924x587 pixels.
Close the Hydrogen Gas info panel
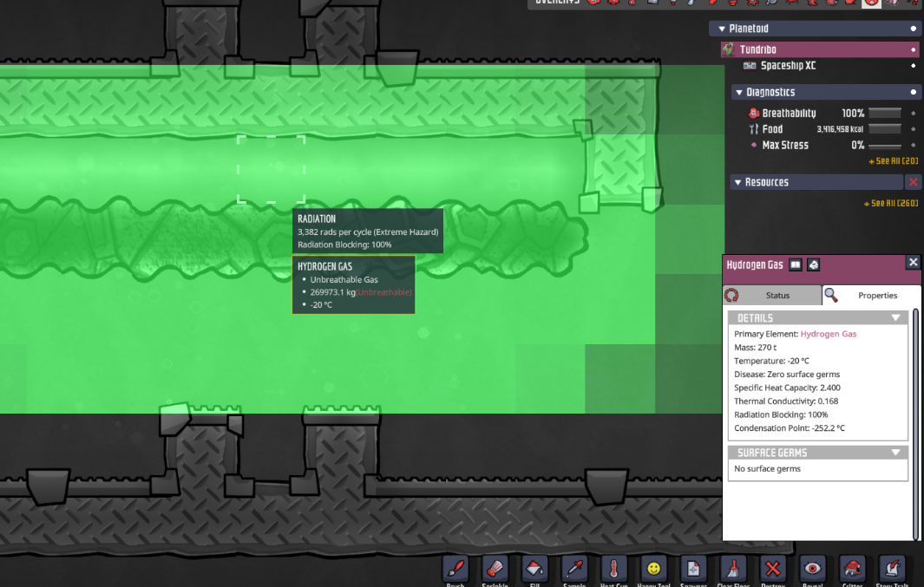tap(913, 262)
